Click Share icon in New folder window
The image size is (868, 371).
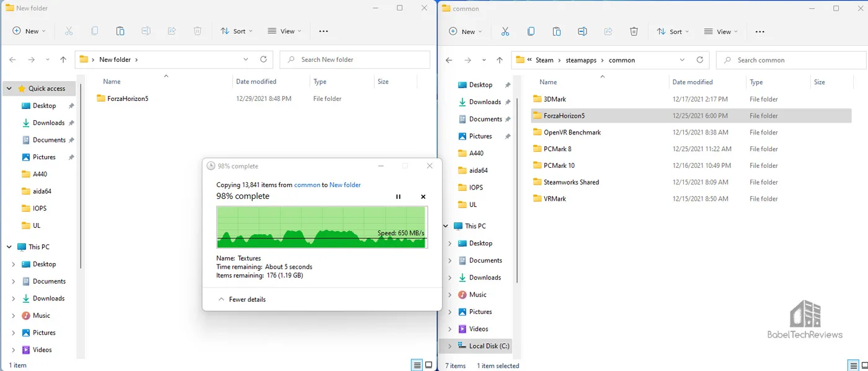(x=172, y=31)
